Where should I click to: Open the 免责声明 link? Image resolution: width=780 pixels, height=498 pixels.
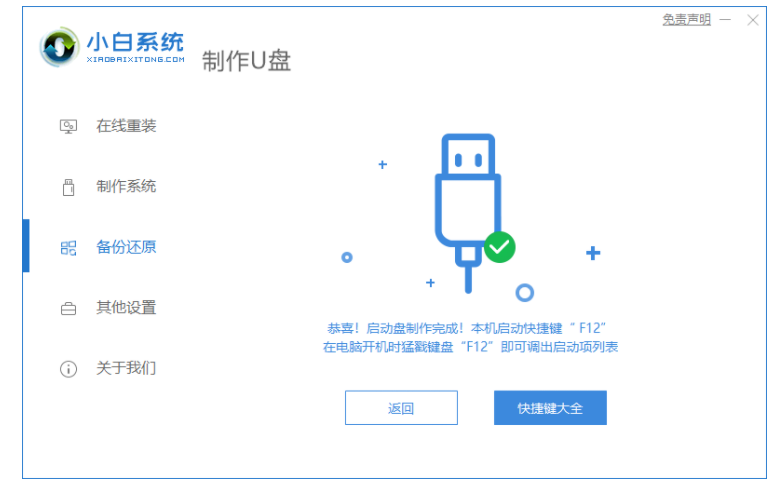[x=686, y=20]
